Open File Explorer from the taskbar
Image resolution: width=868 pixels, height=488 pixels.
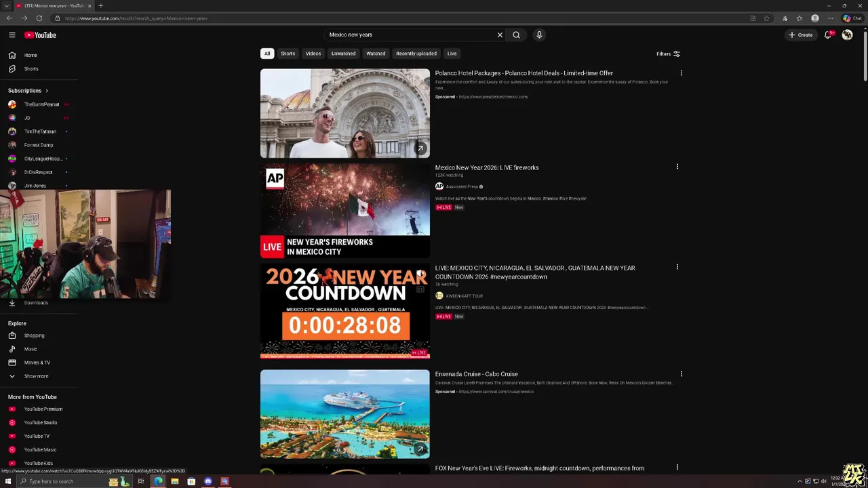[x=175, y=481]
